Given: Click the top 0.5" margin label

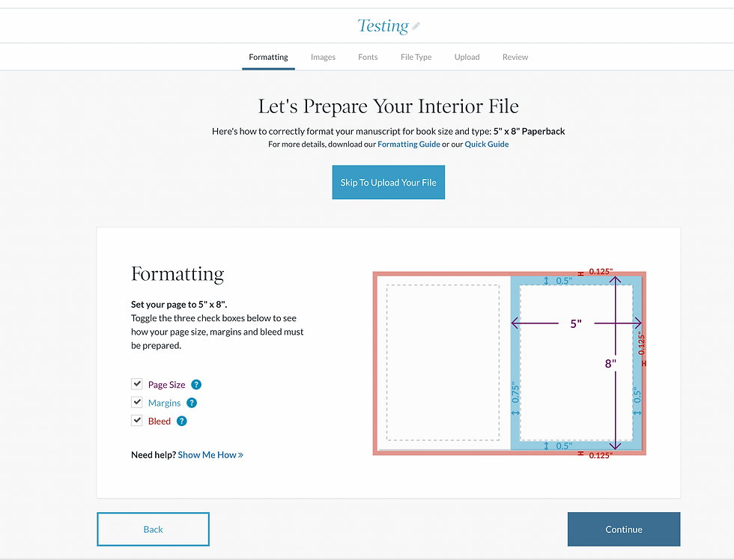Looking at the screenshot, I should click(564, 281).
